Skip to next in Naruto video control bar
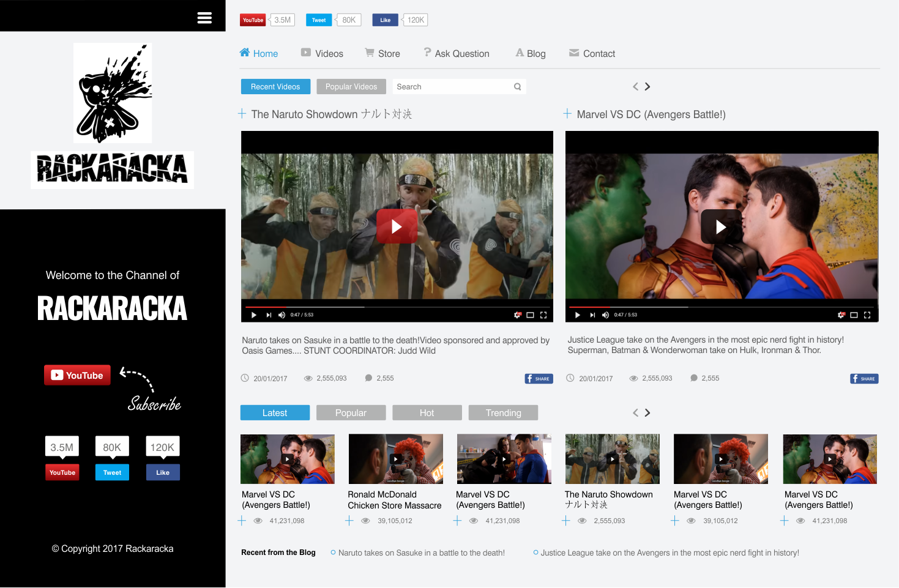899x588 pixels. click(x=269, y=315)
